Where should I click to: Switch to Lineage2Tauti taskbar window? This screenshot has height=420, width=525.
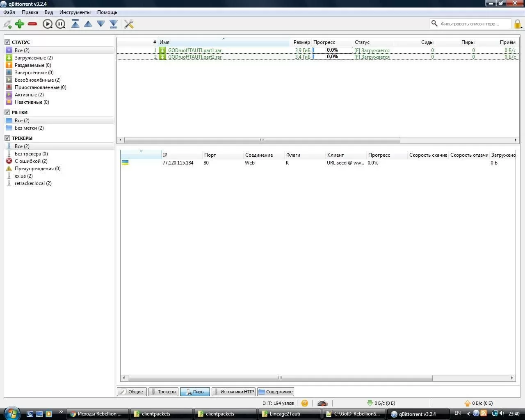(289, 414)
